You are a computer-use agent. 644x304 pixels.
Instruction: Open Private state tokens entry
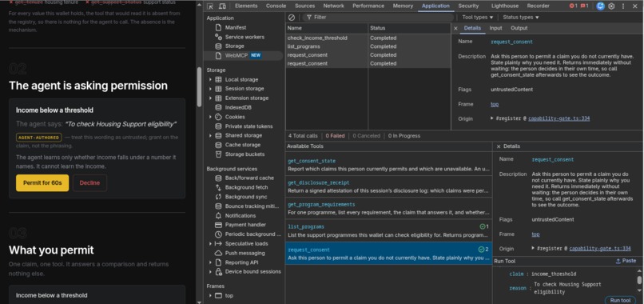pyautogui.click(x=248, y=126)
